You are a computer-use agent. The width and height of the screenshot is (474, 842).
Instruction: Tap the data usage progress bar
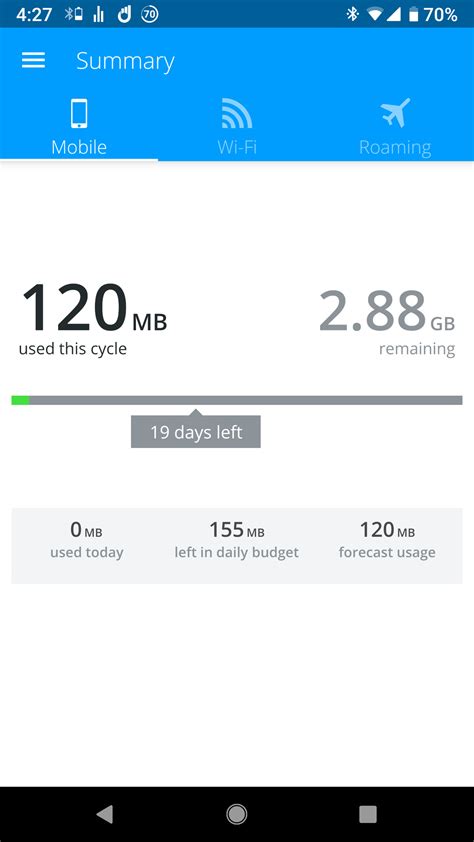coord(237,400)
